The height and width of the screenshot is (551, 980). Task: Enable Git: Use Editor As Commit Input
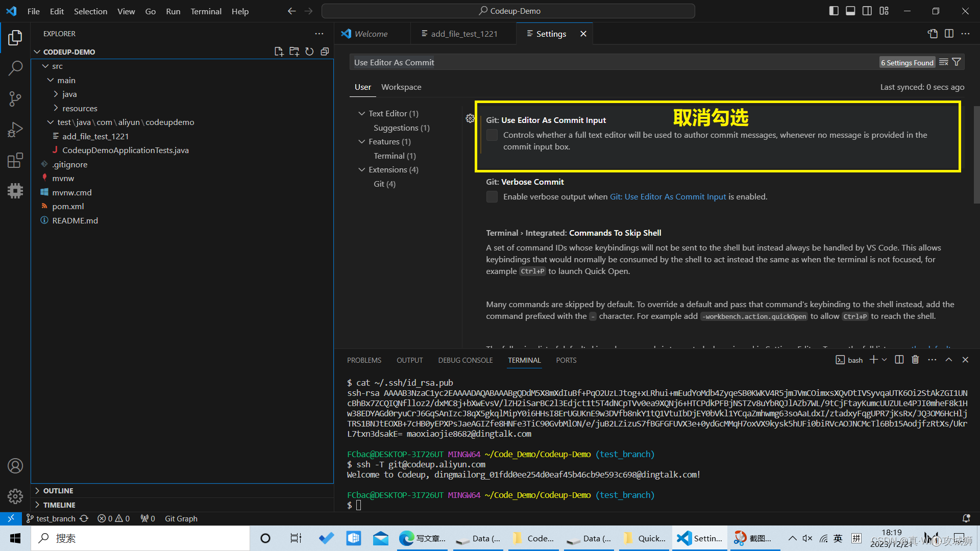pos(492,135)
